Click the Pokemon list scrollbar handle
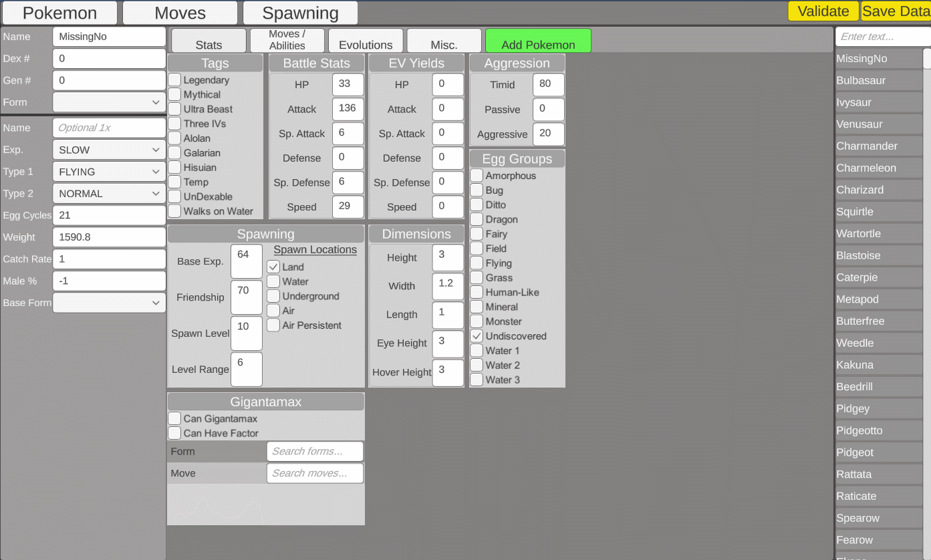 pyautogui.click(x=927, y=59)
